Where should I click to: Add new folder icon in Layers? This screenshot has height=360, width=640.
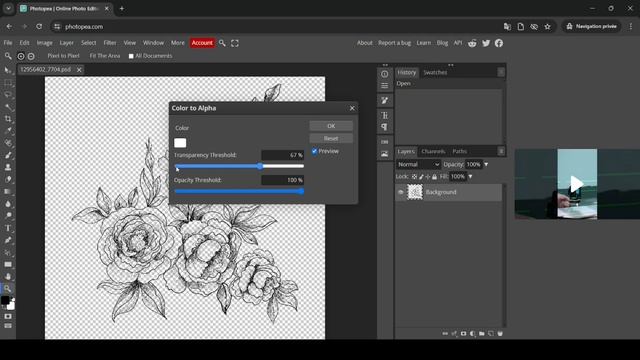click(482, 333)
